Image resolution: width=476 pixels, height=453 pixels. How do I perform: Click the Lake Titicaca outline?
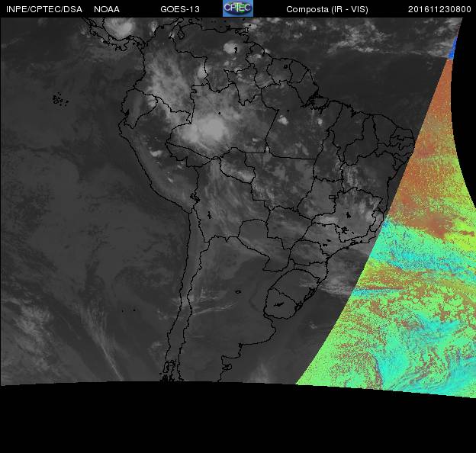click(x=195, y=200)
